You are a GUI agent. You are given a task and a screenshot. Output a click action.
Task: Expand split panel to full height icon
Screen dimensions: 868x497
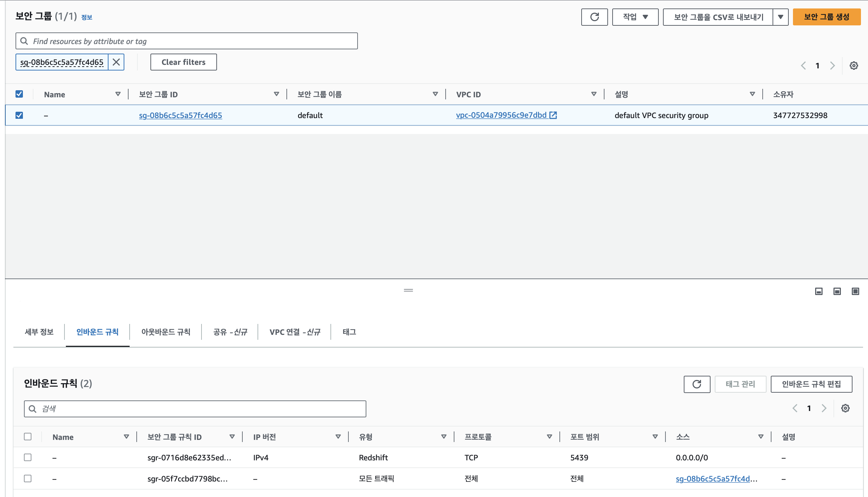[855, 291]
